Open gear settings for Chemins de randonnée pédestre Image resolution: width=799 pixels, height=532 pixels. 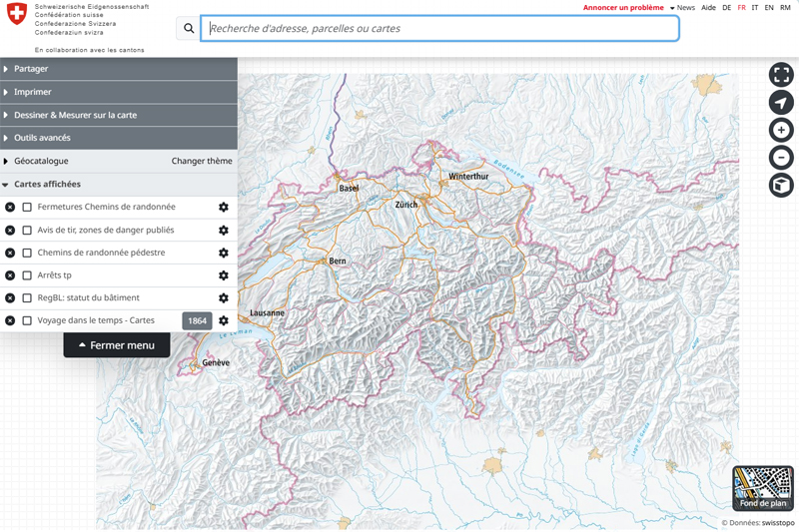(x=224, y=253)
